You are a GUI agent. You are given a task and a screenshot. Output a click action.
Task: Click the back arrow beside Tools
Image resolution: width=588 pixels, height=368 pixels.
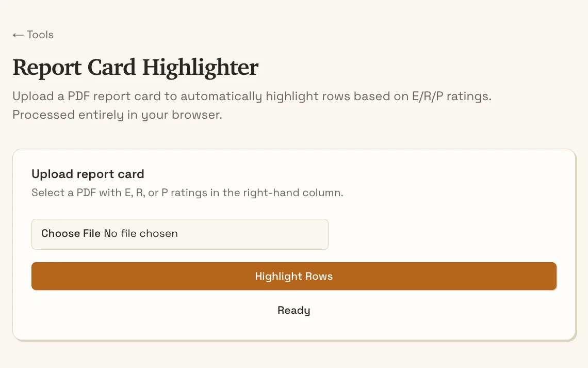pyautogui.click(x=18, y=35)
